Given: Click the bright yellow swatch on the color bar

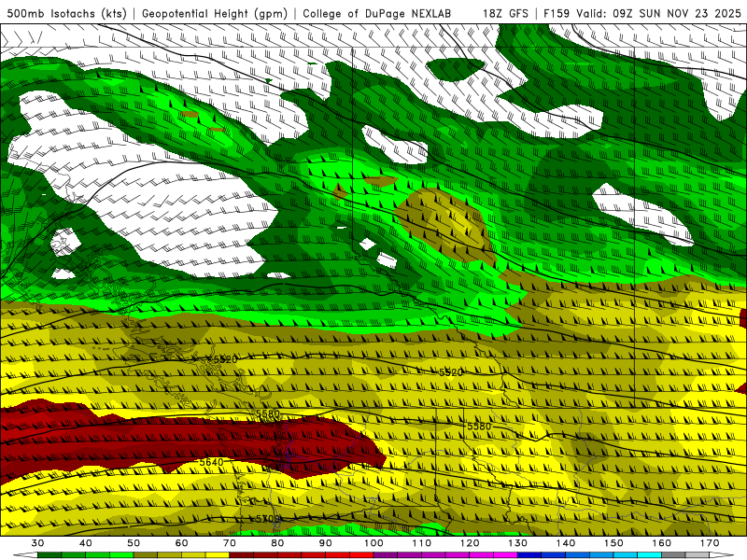Looking at the screenshot, I should (x=218, y=555).
